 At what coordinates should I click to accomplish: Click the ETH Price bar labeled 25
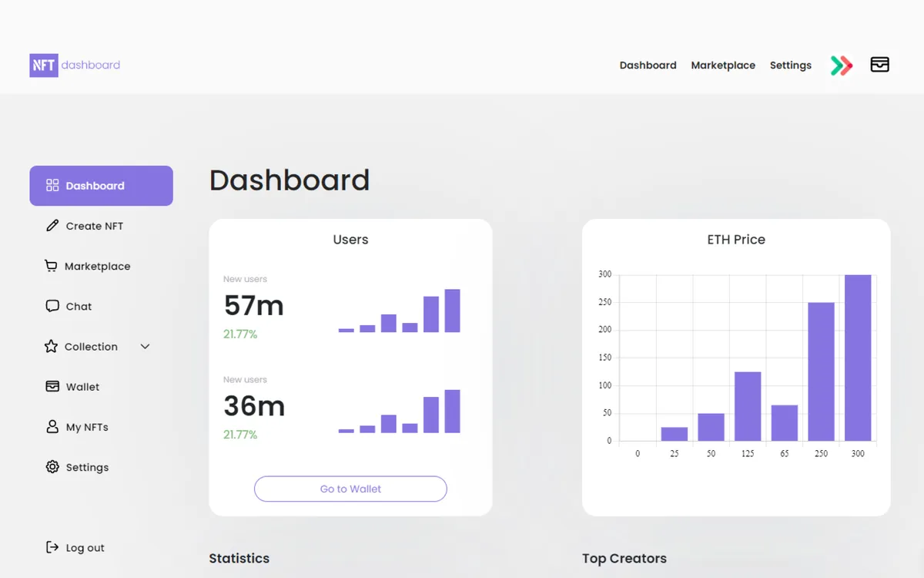675,434
